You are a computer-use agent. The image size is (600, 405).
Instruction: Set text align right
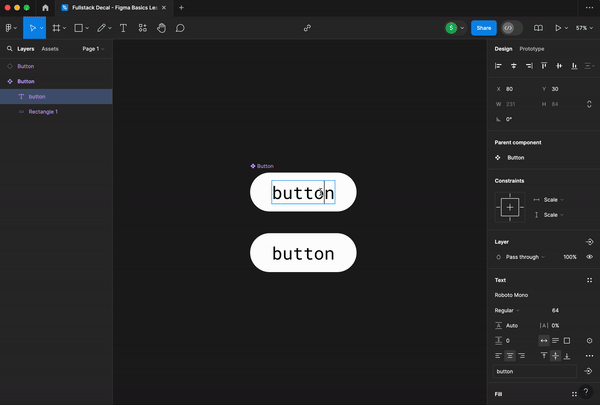(x=522, y=356)
